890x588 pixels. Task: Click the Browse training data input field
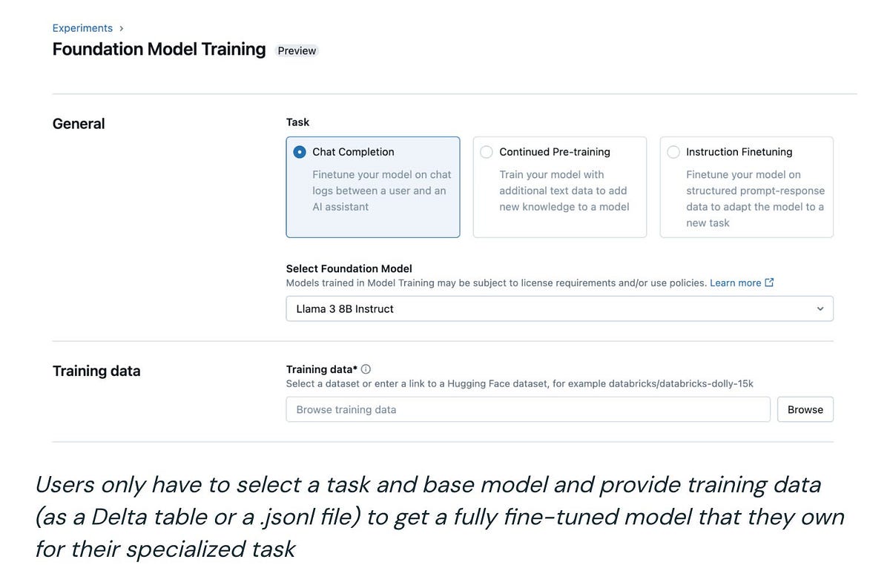(x=528, y=409)
